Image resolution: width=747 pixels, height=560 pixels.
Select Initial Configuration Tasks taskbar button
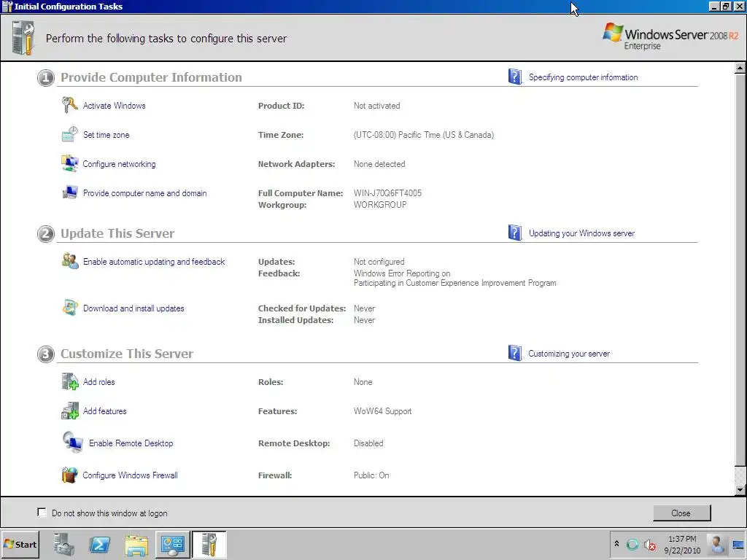(209, 544)
